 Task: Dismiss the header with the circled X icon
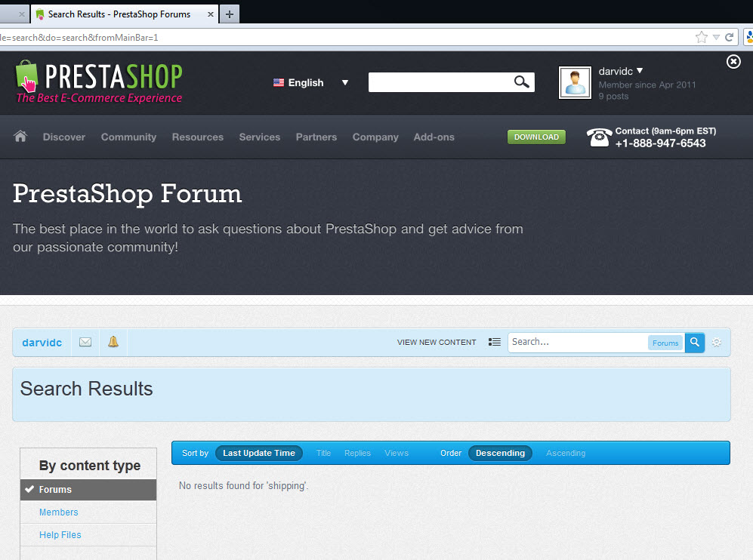tap(733, 61)
